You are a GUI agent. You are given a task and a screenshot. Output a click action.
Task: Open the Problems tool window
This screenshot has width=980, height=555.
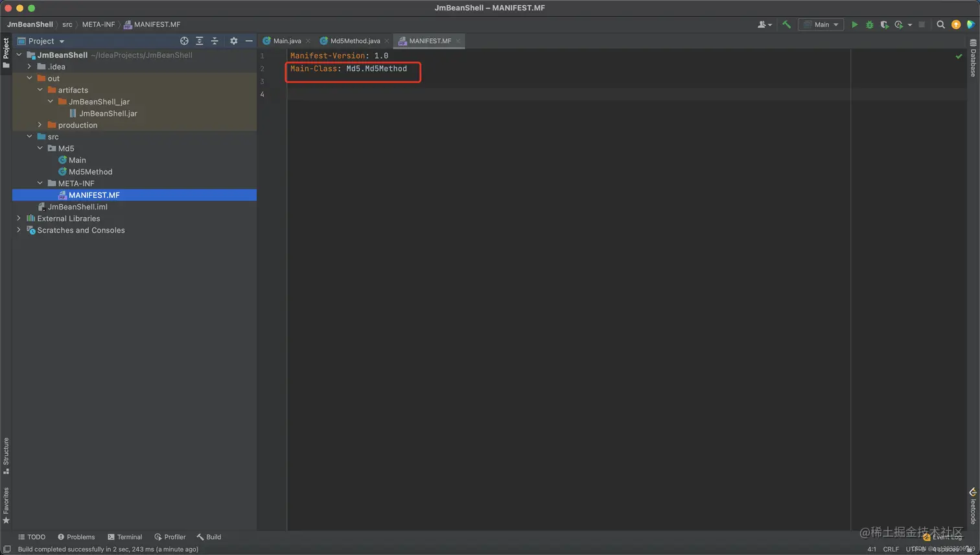coord(76,537)
